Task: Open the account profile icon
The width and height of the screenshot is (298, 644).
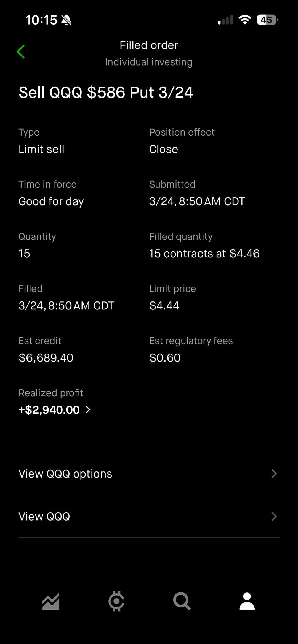Action: pos(247,601)
